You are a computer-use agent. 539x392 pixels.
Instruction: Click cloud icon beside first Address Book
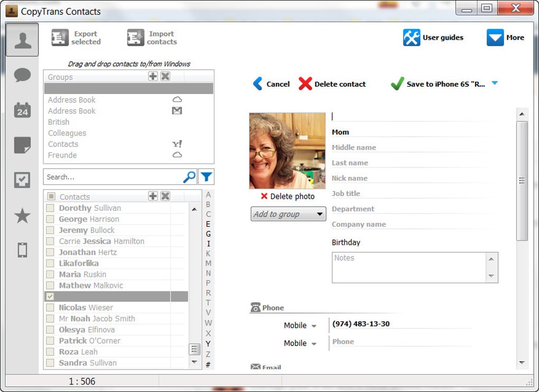point(177,100)
